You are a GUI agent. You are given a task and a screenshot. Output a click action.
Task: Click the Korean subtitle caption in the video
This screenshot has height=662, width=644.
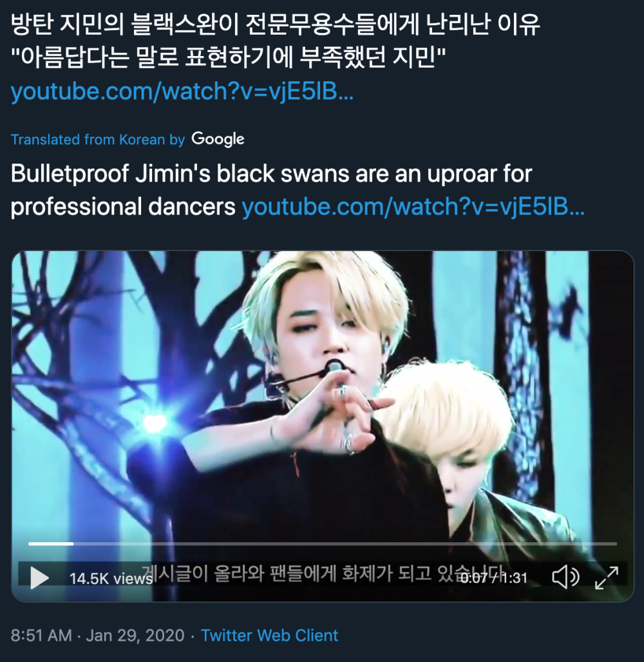pos(323,573)
